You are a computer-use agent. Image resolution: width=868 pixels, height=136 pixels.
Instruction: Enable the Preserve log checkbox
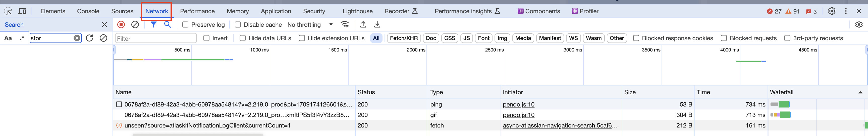[x=185, y=24]
